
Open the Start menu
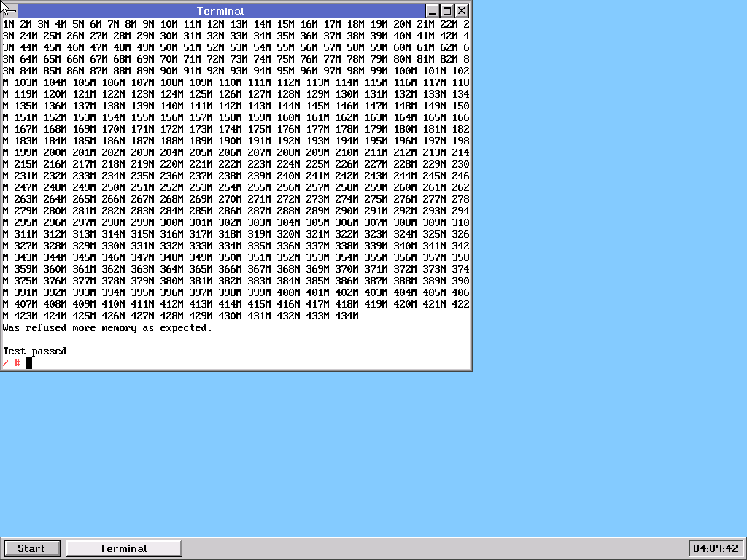31,548
